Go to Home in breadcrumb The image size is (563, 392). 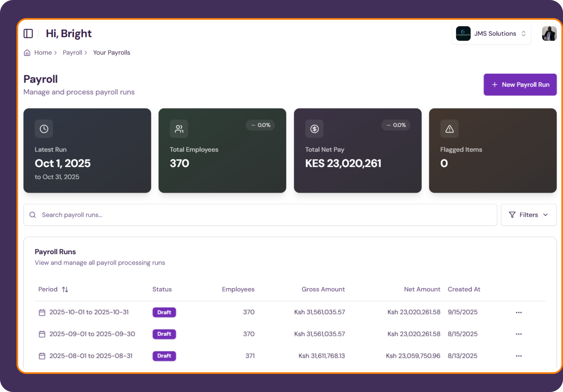pyautogui.click(x=43, y=53)
